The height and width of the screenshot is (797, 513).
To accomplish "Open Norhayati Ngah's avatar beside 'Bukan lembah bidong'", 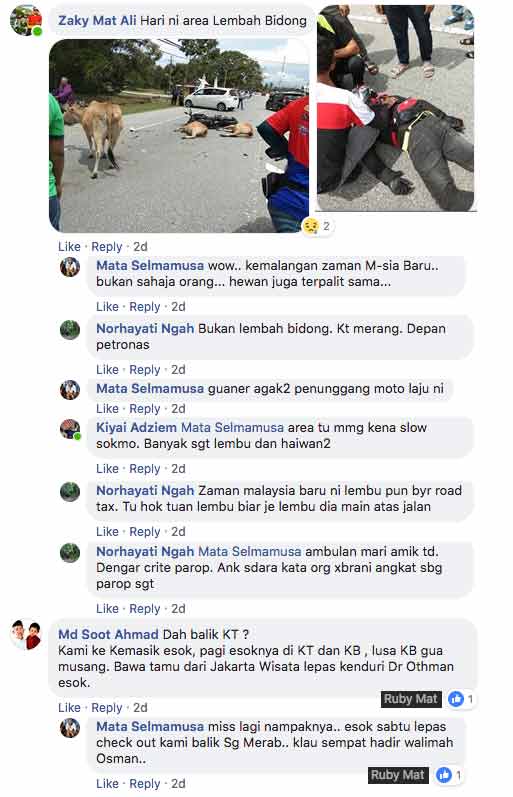I will 70,330.
